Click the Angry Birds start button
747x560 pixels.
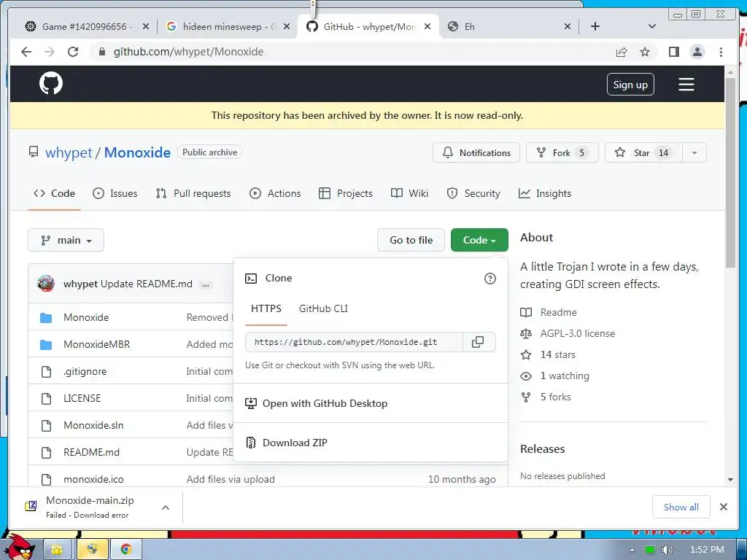click(21, 547)
